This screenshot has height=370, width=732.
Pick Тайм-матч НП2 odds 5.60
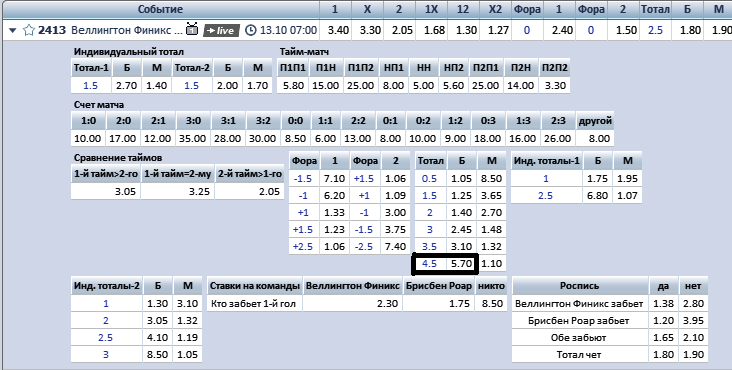[454, 85]
